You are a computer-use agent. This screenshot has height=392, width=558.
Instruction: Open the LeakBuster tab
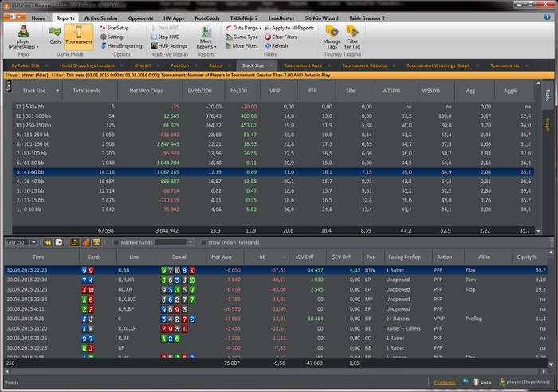(x=281, y=18)
